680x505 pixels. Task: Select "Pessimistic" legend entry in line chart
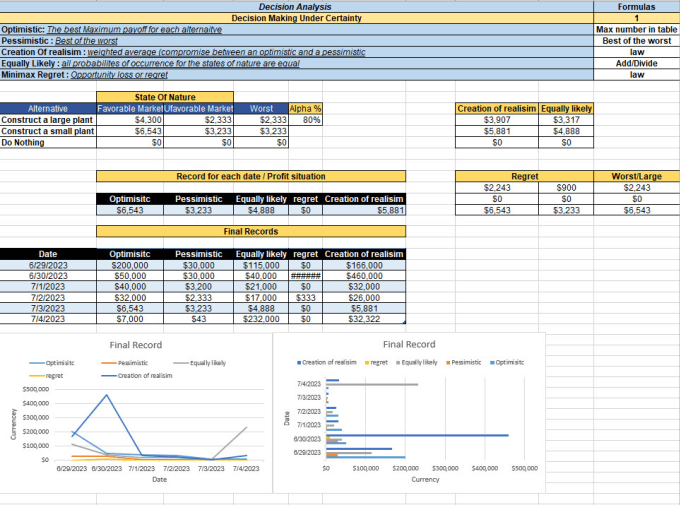(x=125, y=363)
